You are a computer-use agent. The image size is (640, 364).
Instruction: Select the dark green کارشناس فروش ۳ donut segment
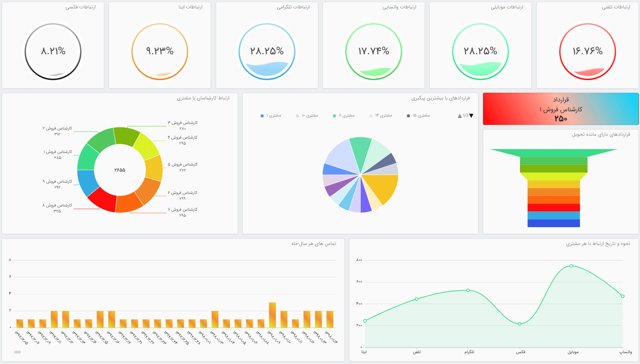(x=126, y=135)
